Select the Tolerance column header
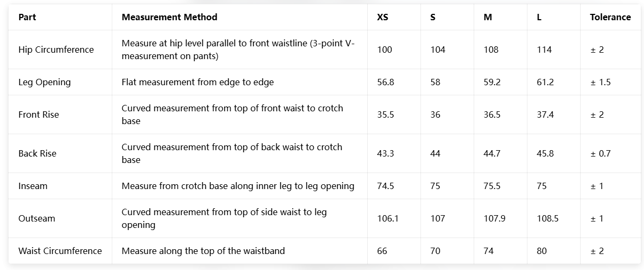This screenshot has width=644, height=270. (610, 17)
